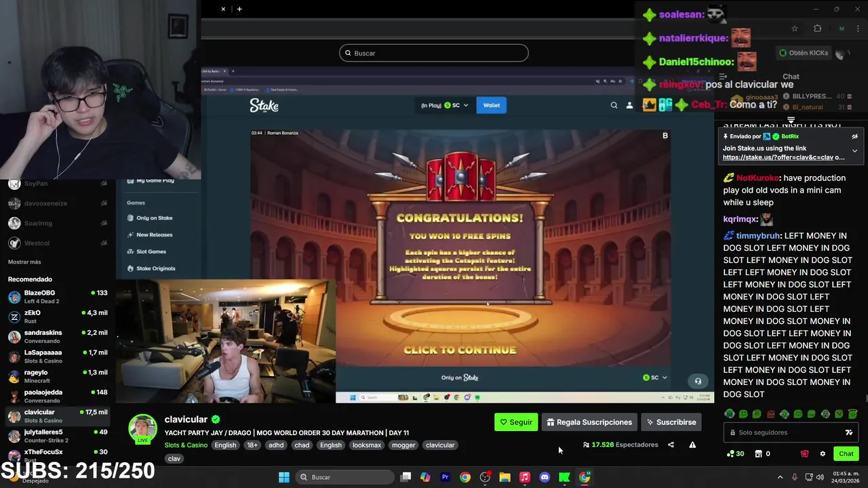Click the Suscribirse button
868x488 pixels.
point(671,422)
